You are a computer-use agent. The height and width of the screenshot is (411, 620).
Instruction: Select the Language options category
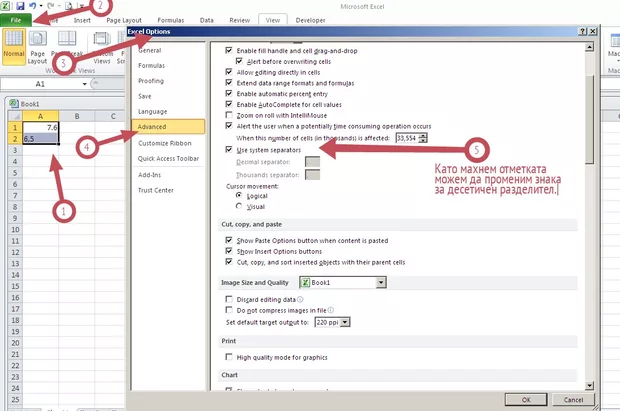(153, 112)
